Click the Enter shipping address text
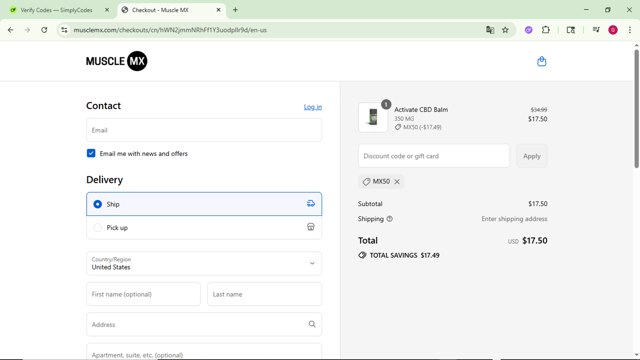Screen dimensions: 640x360 514,219
